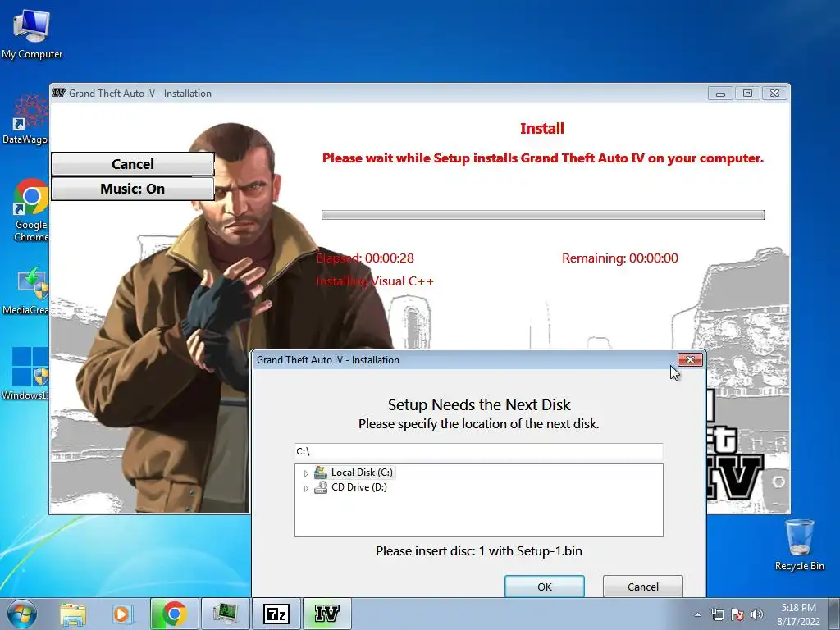The image size is (840, 630).
Task: Open the volume speaker tray icon
Action: pos(757,614)
